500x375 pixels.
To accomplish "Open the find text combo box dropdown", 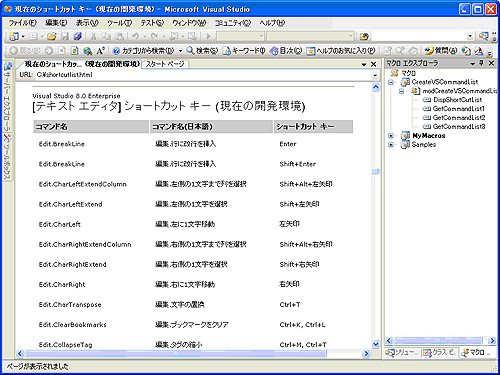I will tap(470, 36).
